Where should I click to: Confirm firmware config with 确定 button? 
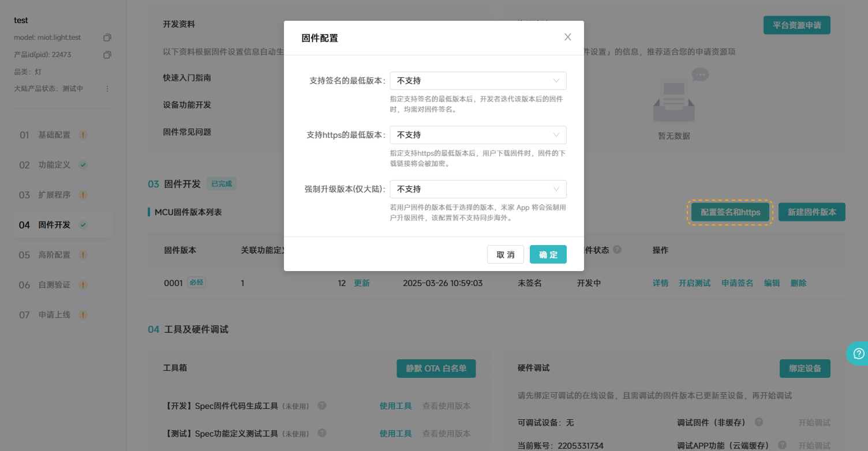[x=548, y=254]
